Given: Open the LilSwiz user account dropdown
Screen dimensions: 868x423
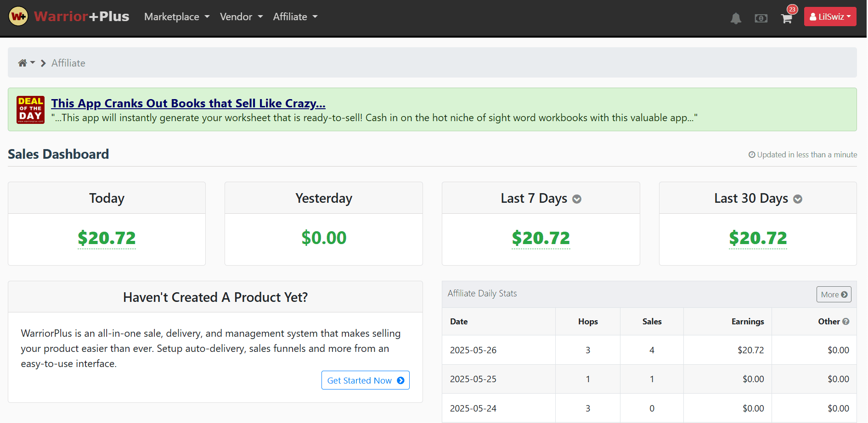Looking at the screenshot, I should click(x=830, y=17).
